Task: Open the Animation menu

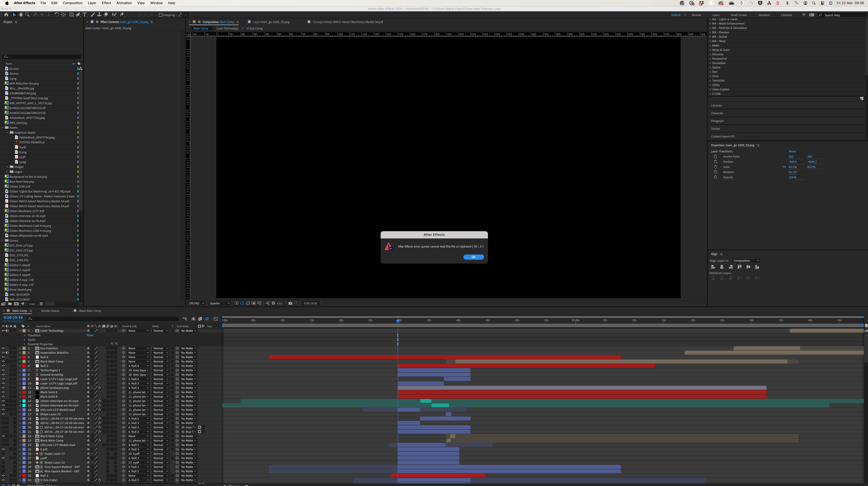Action: tap(124, 3)
